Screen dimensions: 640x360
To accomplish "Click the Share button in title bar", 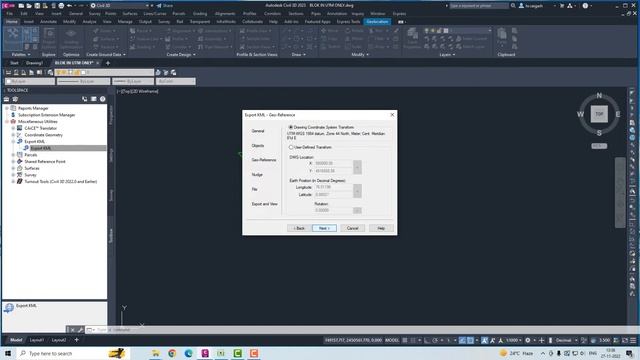I will (164, 6).
